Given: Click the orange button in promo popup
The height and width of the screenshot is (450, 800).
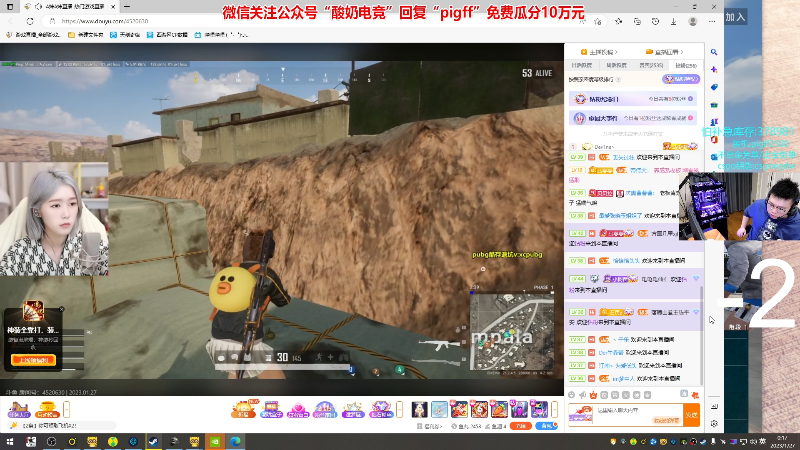Looking at the screenshot, I should tap(33, 360).
